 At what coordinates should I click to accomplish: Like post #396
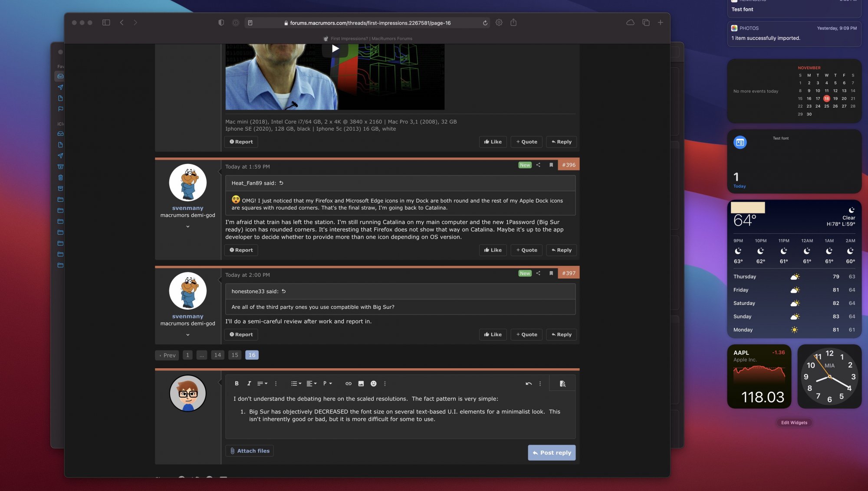coord(493,250)
